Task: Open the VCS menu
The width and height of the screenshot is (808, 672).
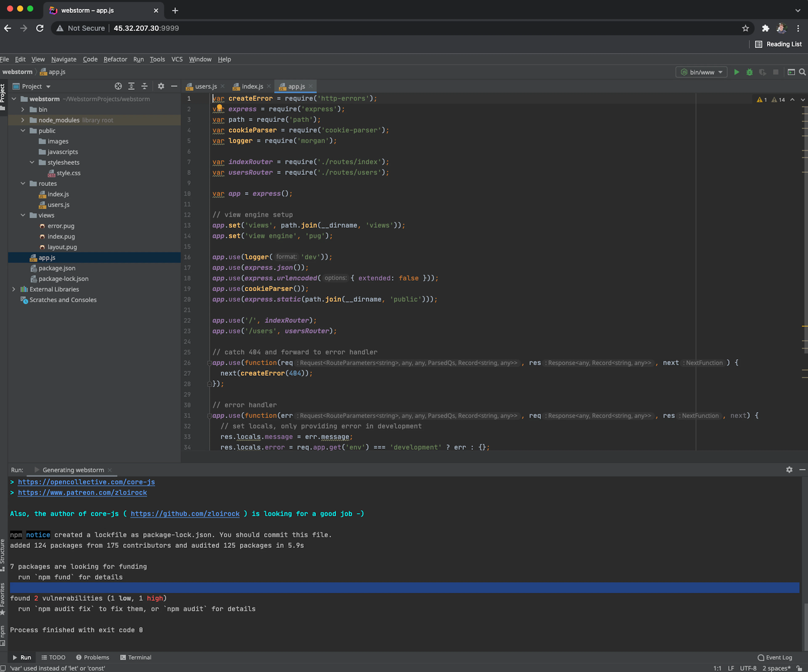Action: click(x=177, y=59)
